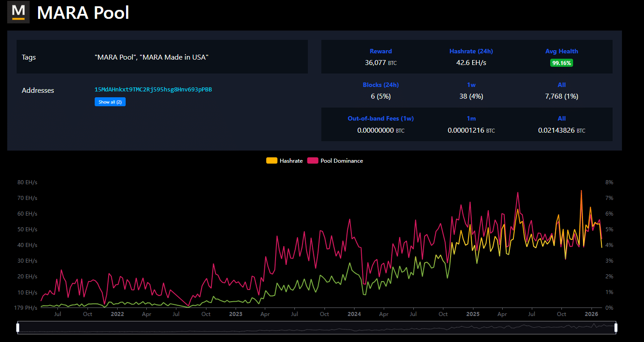Click the yellow Hashrate legend swatch
644x342 pixels.
tap(272, 160)
